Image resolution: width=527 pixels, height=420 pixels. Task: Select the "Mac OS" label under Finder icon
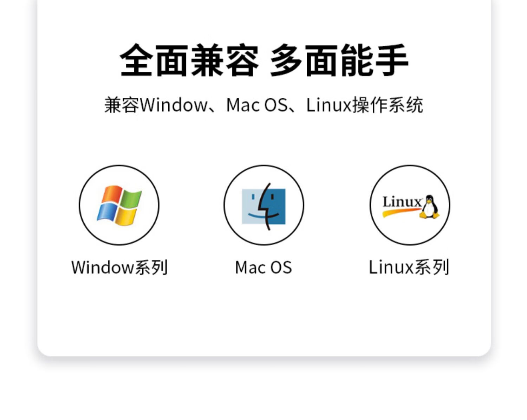tap(263, 267)
